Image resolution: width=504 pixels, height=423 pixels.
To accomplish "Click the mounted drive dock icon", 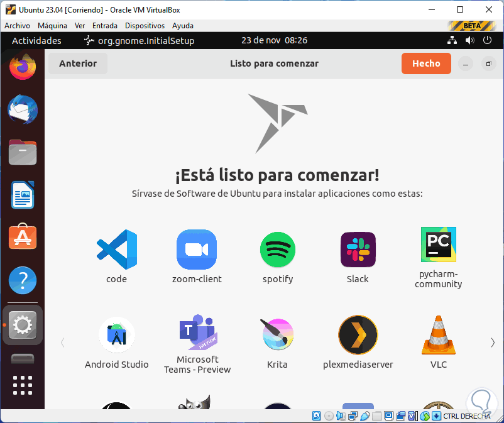I will pyautogui.click(x=22, y=359).
